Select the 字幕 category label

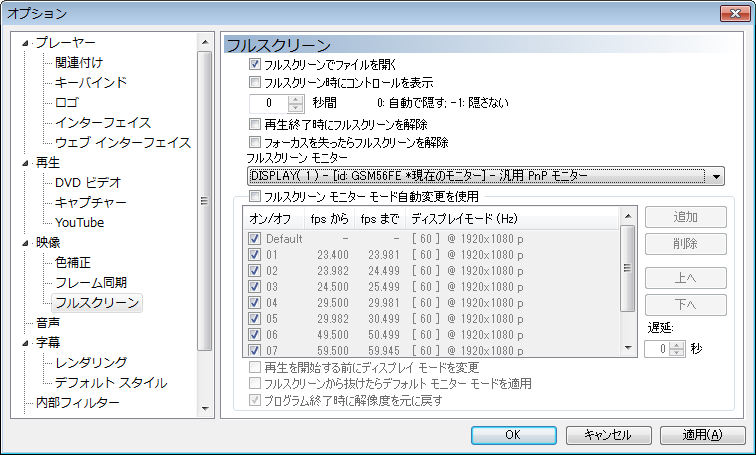pos(48,343)
